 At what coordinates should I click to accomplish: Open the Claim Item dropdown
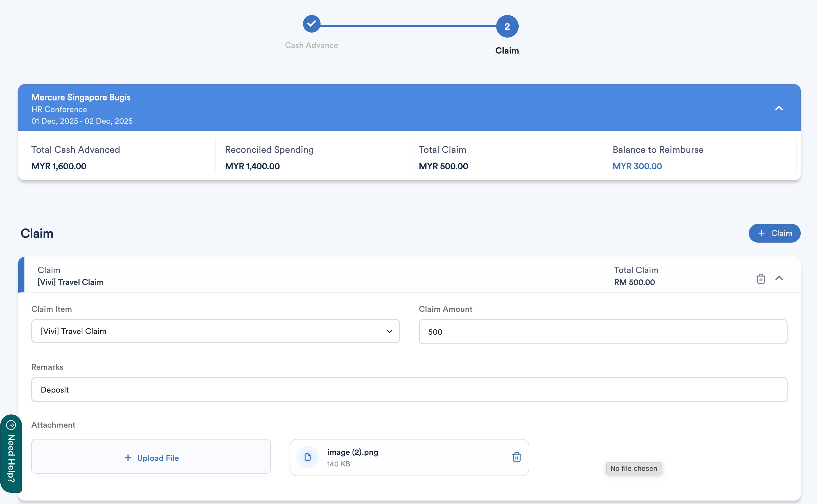point(215,331)
